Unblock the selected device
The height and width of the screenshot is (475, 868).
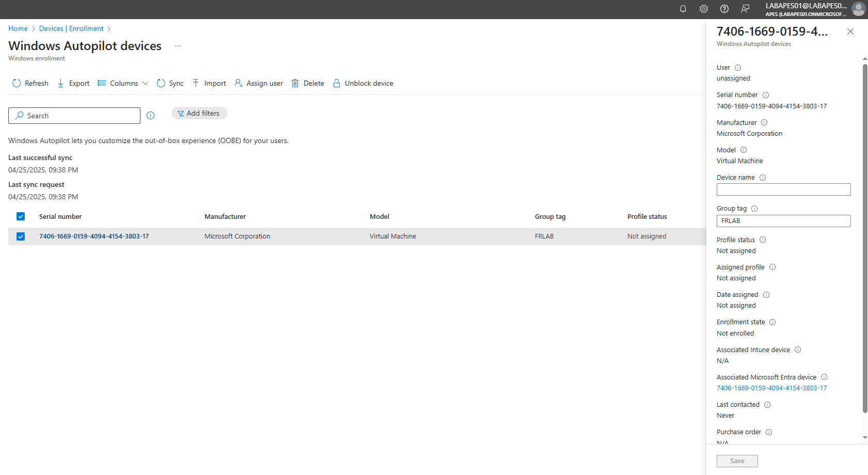(x=362, y=83)
